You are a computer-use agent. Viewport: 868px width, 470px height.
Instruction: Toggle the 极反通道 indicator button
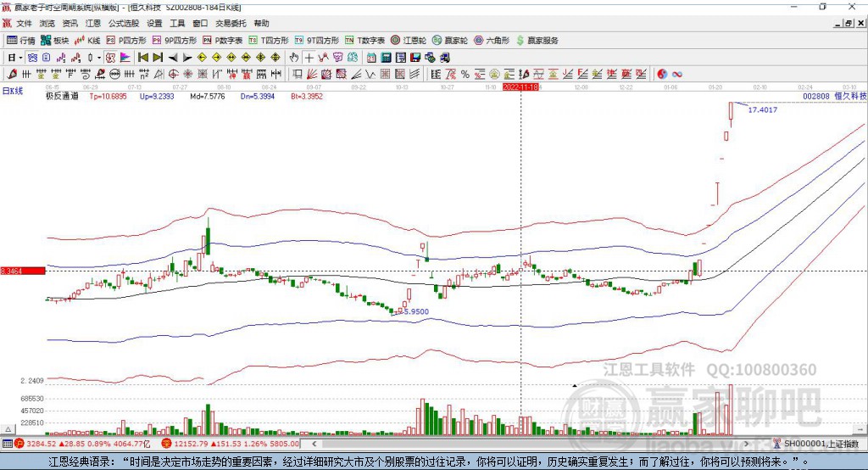[110, 58]
